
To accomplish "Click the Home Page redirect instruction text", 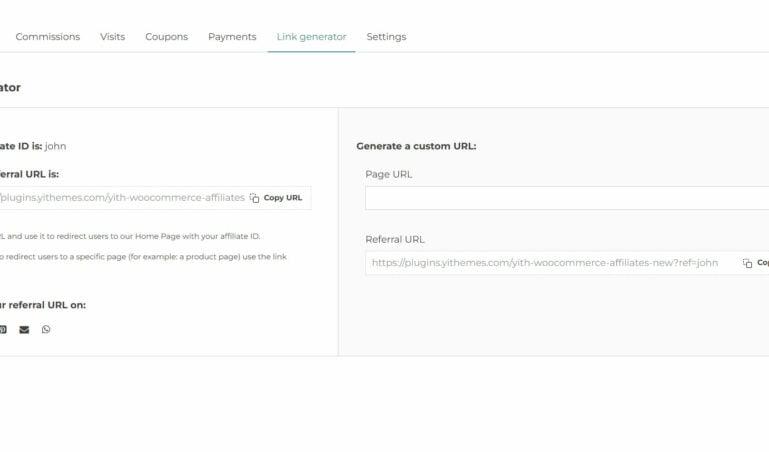I will tap(130, 236).
